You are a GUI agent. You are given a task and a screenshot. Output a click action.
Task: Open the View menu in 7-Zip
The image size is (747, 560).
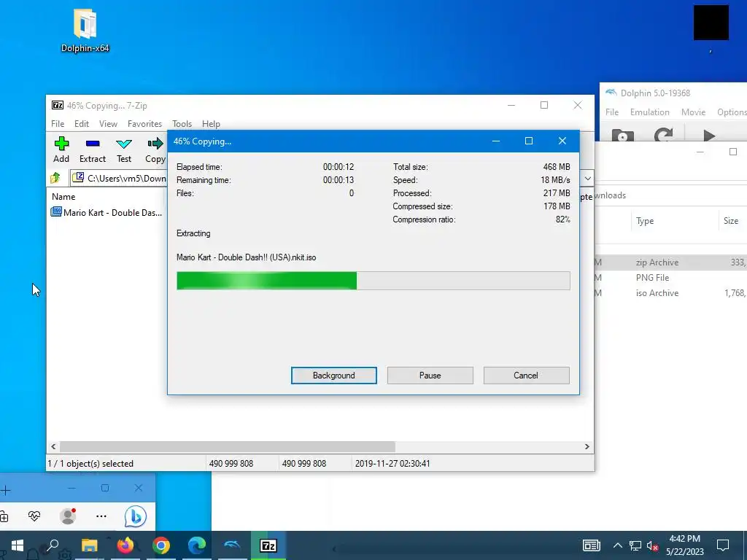108,124
